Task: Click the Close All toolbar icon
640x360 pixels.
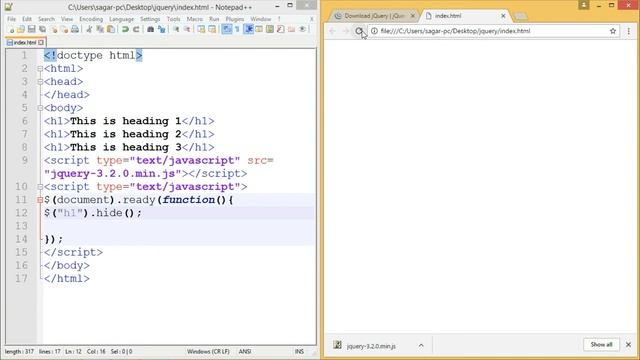Action: click(64, 29)
